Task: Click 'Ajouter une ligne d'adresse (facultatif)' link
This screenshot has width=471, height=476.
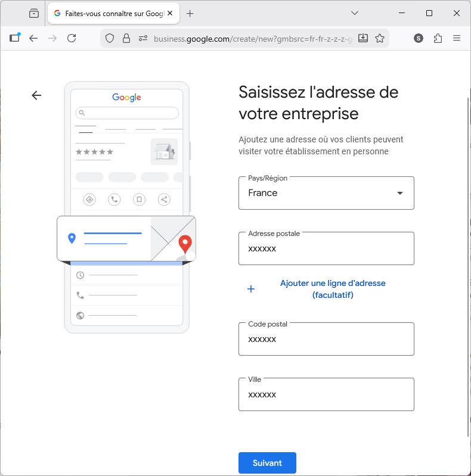Action: pos(333,289)
